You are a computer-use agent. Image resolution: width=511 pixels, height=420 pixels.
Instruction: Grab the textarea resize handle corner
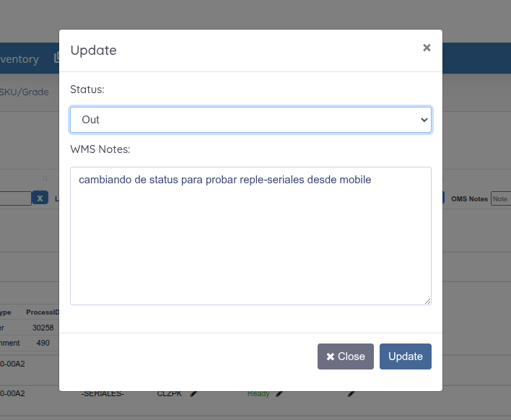click(x=427, y=302)
